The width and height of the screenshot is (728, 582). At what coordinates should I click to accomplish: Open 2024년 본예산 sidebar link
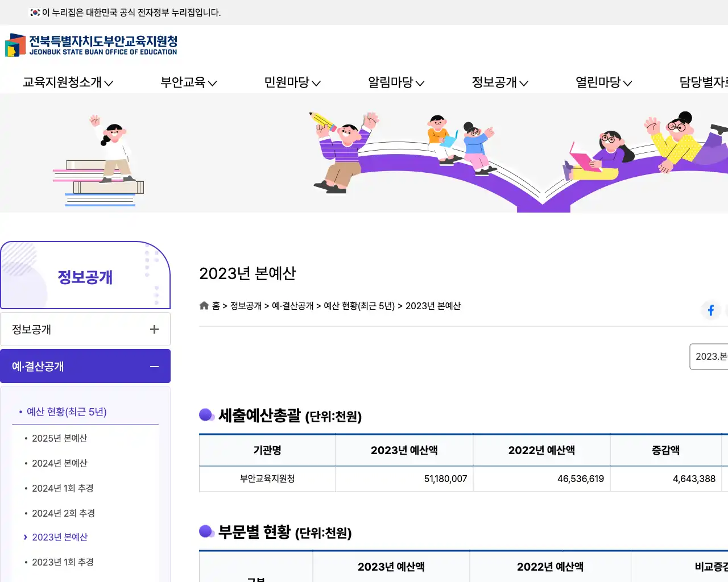[59, 463]
